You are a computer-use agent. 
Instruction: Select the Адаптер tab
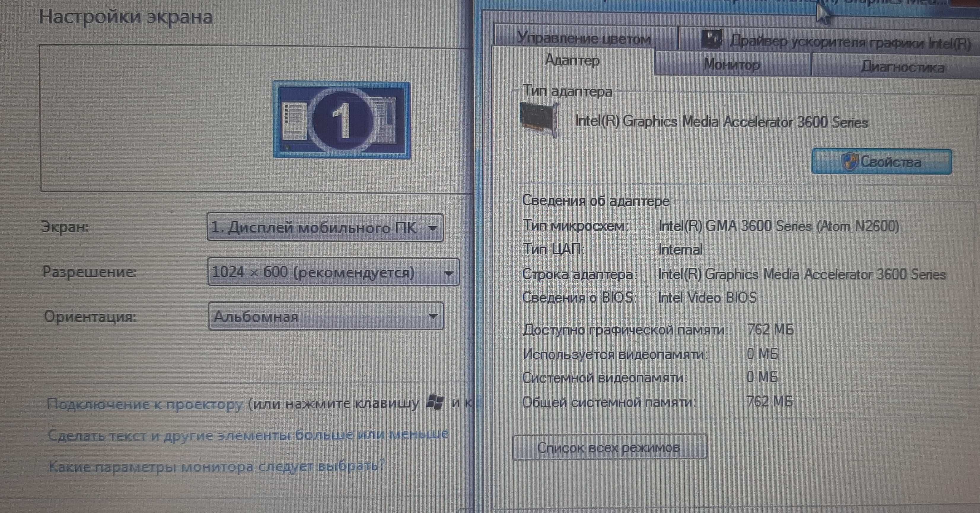[x=572, y=60]
